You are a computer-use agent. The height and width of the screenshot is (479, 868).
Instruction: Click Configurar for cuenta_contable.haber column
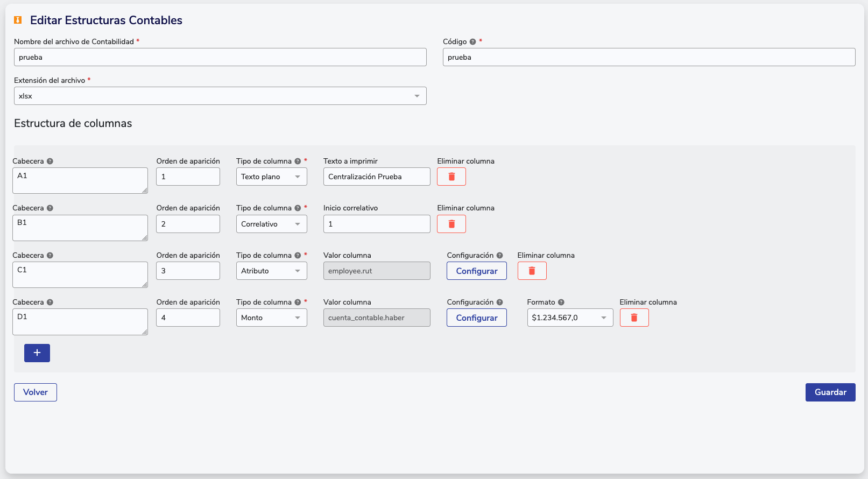(476, 318)
